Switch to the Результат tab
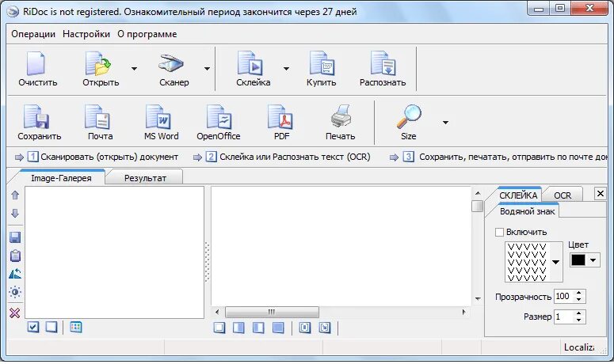 (145, 178)
